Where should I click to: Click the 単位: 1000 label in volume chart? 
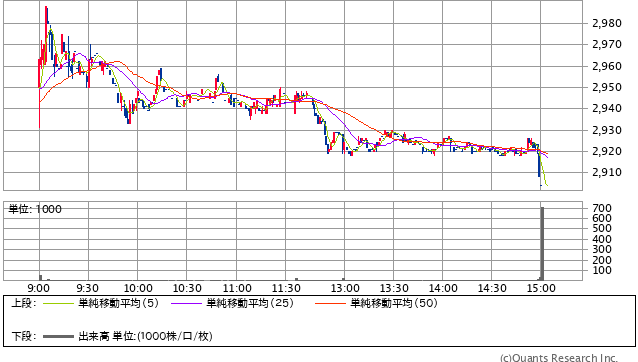coord(35,209)
